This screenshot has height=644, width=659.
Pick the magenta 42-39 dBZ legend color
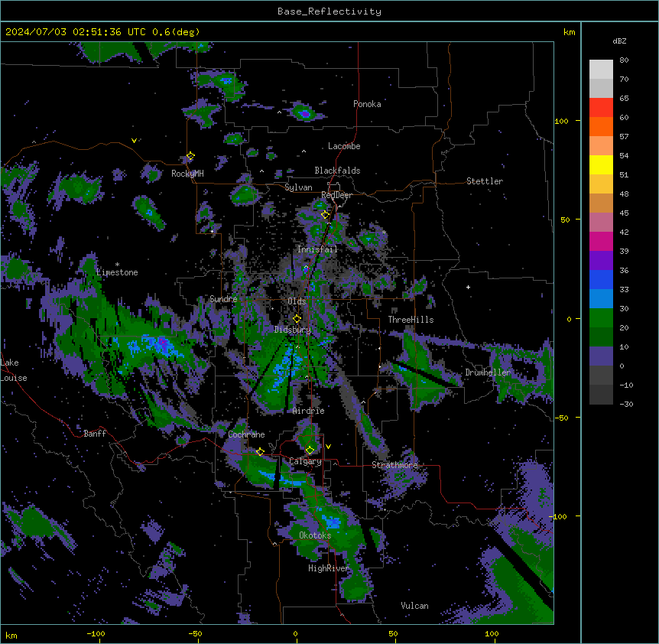(601, 241)
